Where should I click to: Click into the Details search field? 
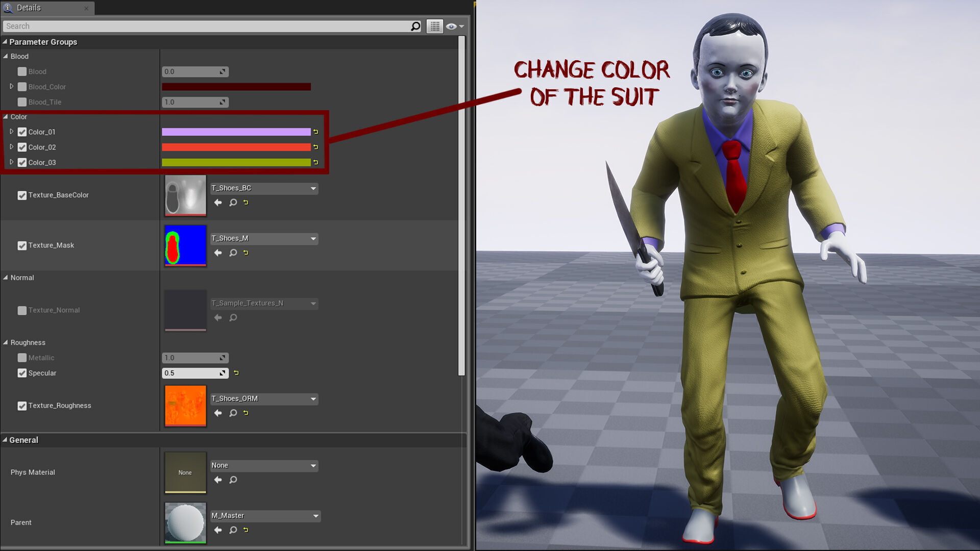click(x=204, y=26)
